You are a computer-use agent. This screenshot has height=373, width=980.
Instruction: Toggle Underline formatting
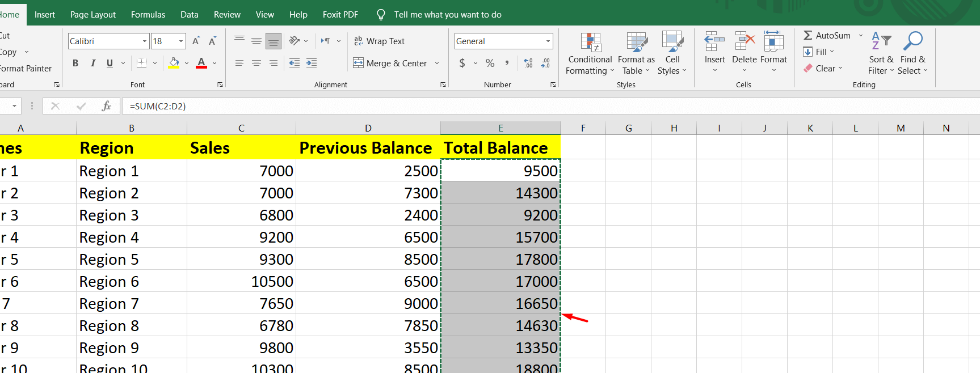click(110, 63)
